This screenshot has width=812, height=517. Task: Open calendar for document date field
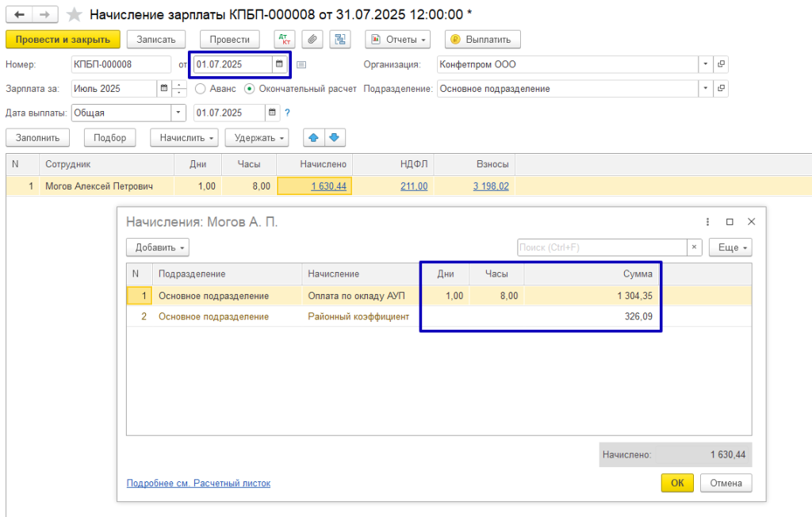pyautogui.click(x=279, y=64)
